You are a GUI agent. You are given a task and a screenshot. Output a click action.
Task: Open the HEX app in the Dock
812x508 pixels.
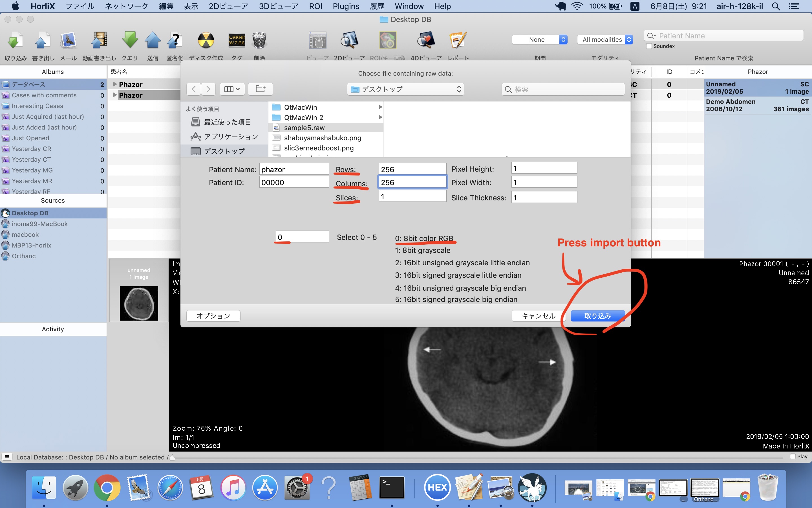click(437, 487)
